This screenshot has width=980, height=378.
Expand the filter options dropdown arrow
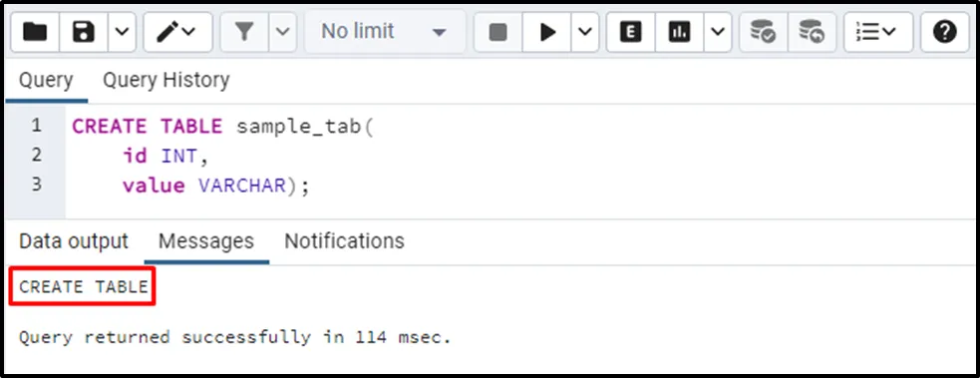tap(283, 32)
